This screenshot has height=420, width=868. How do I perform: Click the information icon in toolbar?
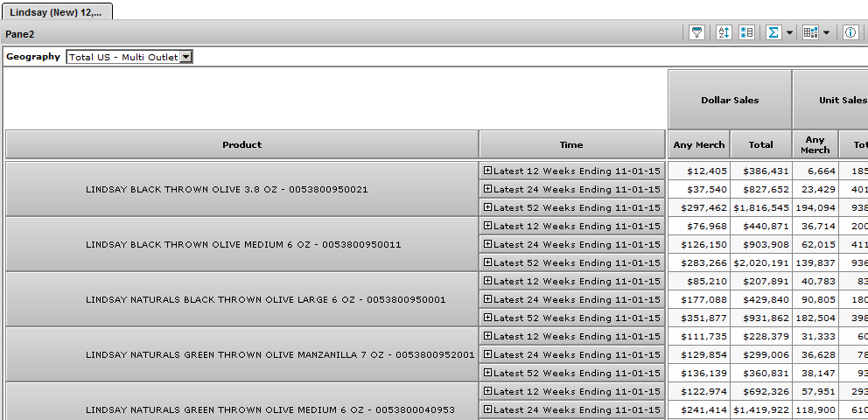850,32
